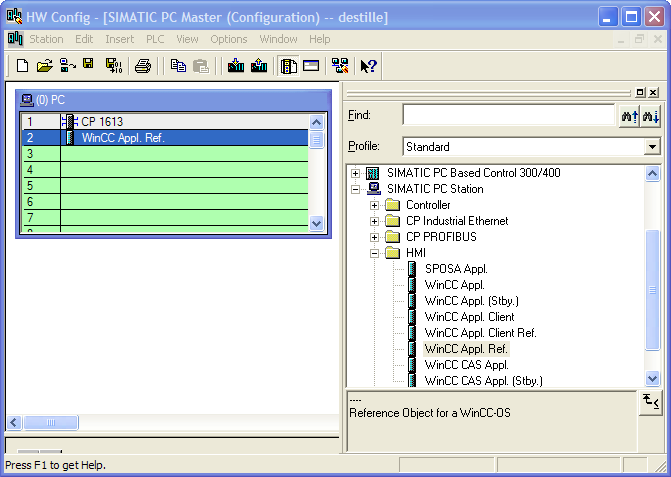Select WinCC Appl. Ref. in rack slot 2
This screenshot has width=671, height=477.
point(165,138)
